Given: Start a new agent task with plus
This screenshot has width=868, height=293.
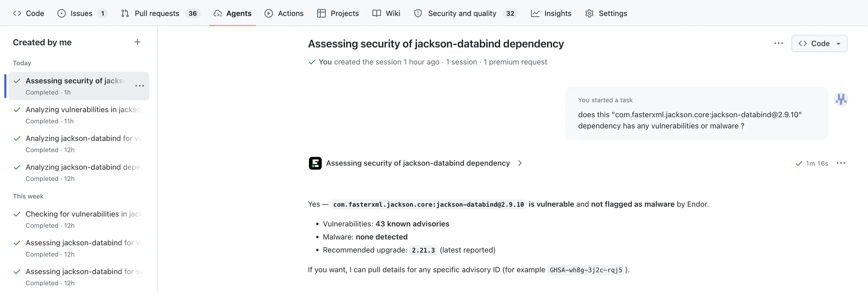Looking at the screenshot, I should (x=137, y=42).
